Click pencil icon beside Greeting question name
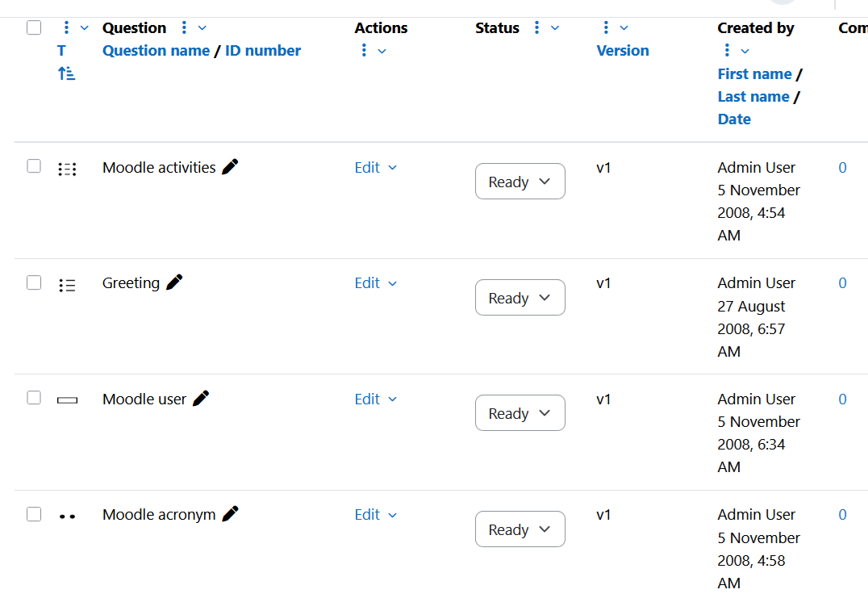 173,282
